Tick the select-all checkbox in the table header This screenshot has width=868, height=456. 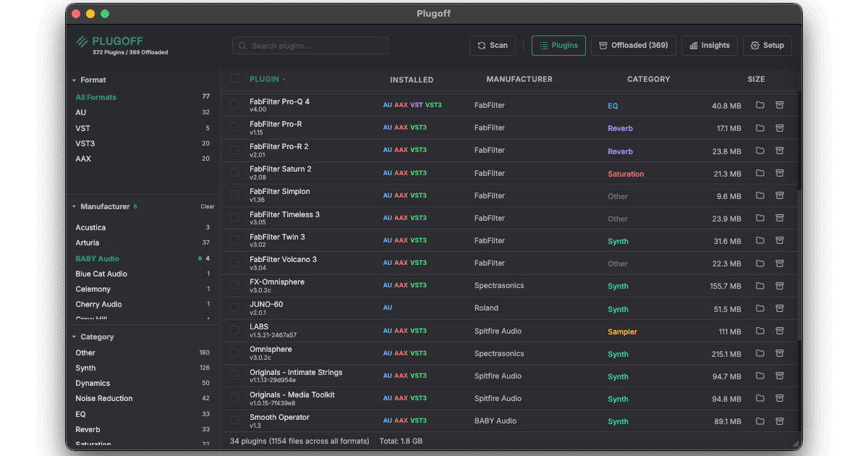tap(234, 79)
